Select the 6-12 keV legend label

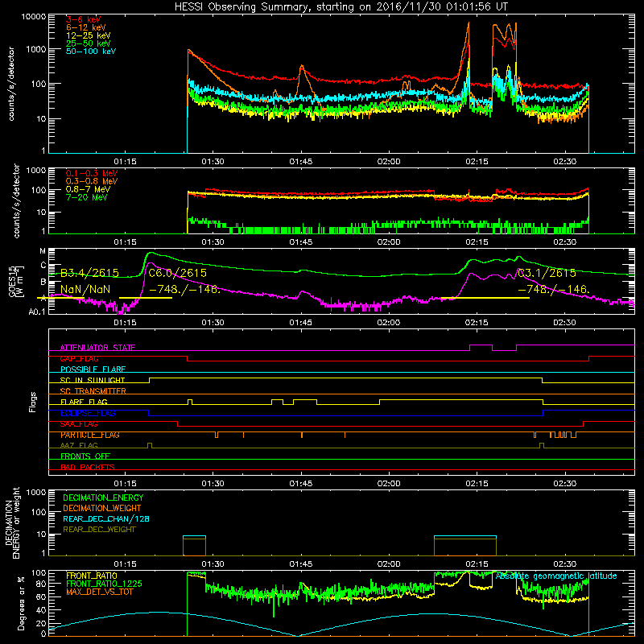pyautogui.click(x=86, y=27)
